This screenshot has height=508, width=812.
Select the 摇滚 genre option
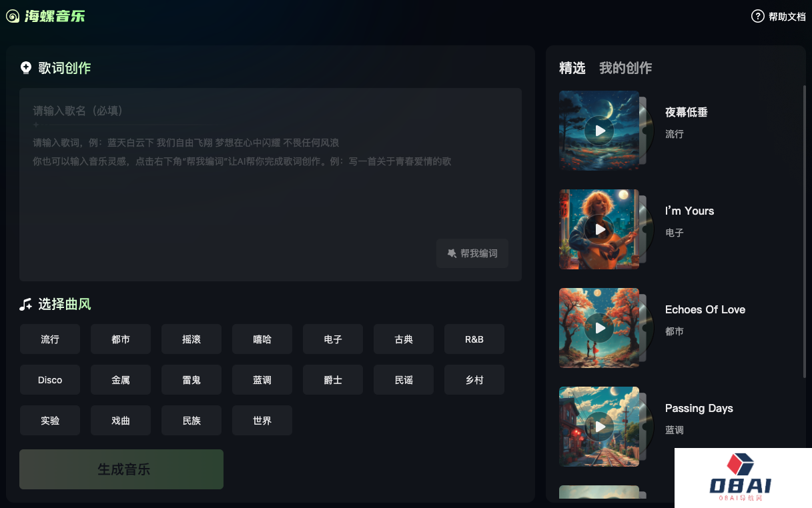click(x=191, y=339)
